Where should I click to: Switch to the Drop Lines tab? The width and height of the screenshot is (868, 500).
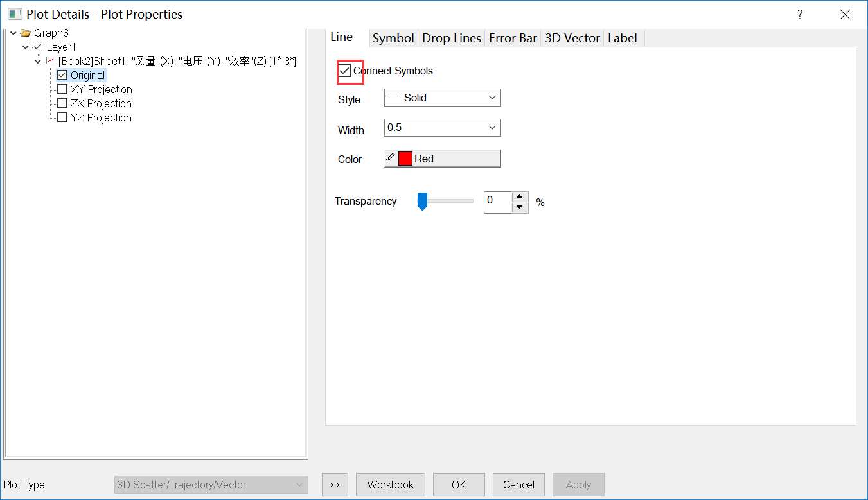point(451,38)
